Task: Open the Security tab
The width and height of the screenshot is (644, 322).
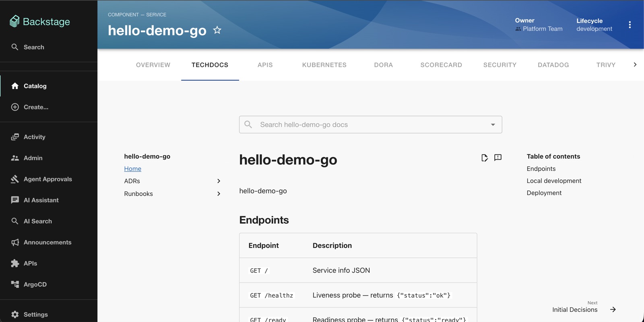Action: pyautogui.click(x=500, y=65)
